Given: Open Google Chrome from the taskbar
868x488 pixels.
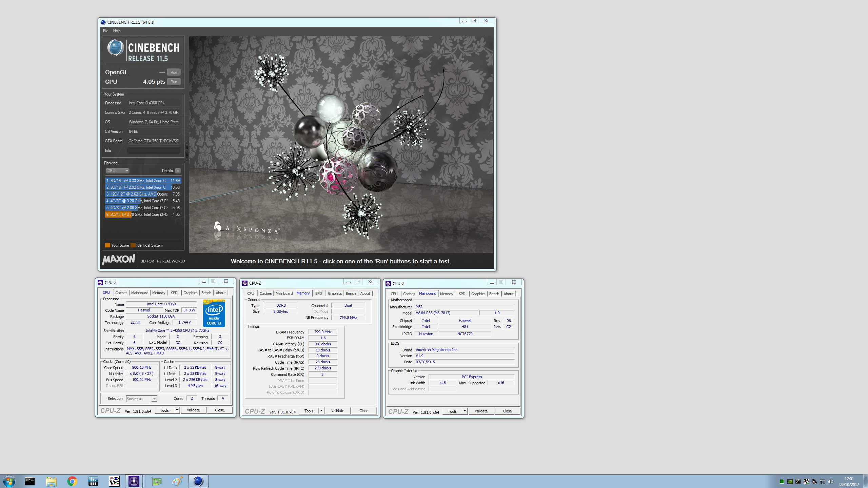Looking at the screenshot, I should pos(72,481).
